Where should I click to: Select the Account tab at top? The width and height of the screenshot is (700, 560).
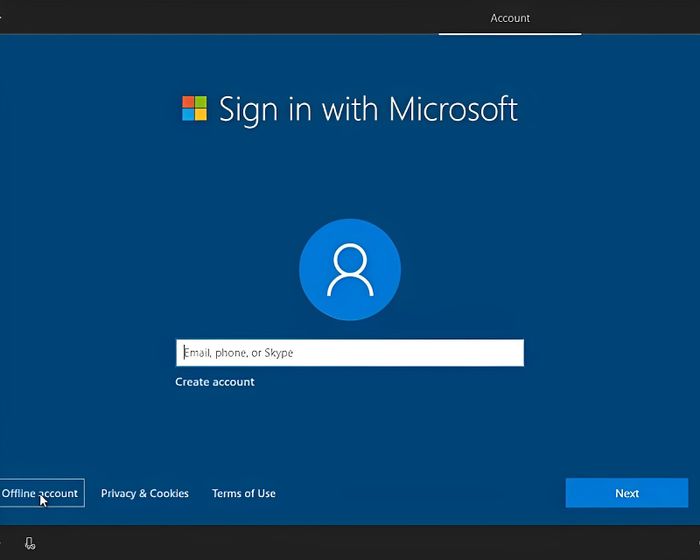[510, 18]
